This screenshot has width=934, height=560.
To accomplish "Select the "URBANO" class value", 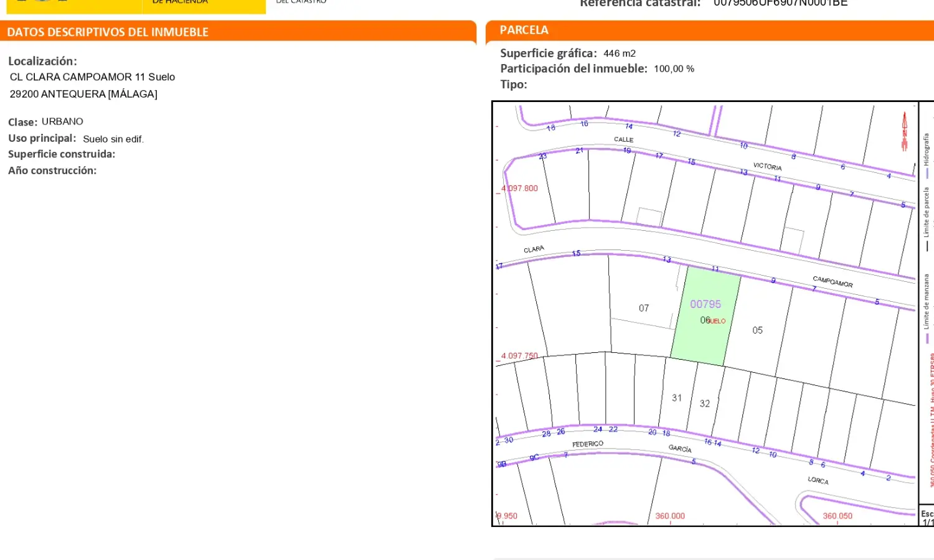I will pyautogui.click(x=62, y=121).
